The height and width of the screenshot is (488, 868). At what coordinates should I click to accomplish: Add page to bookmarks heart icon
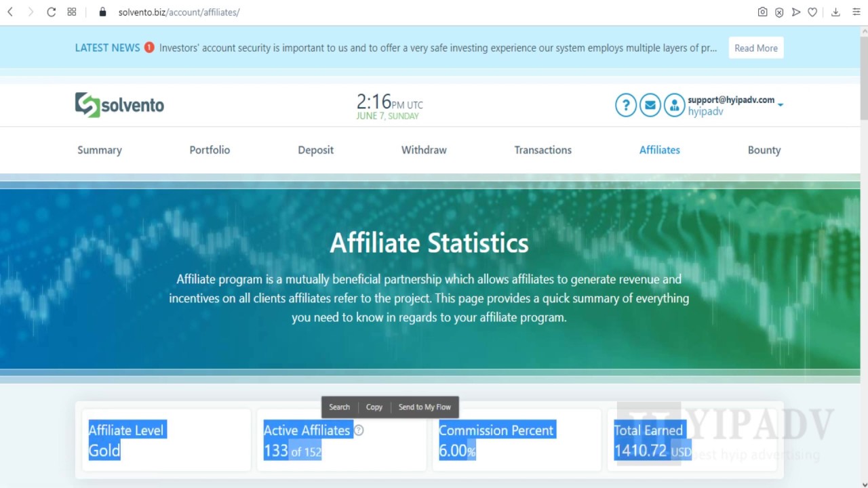tap(812, 12)
